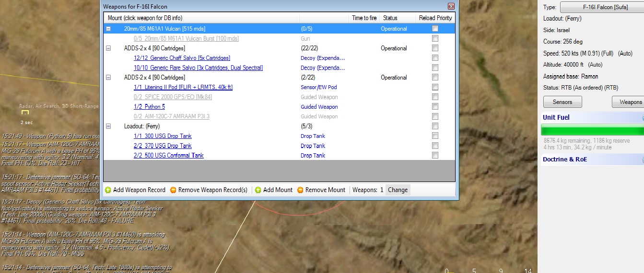Viewport: 644px width, 273px height.
Task: Toggle reload priority for Loadout (Ferry) row
Action: pos(435,126)
